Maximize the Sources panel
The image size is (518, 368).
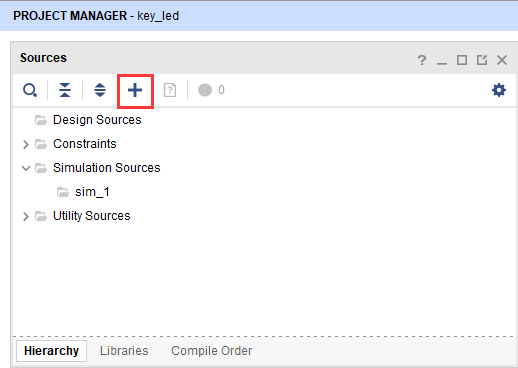tap(462, 60)
